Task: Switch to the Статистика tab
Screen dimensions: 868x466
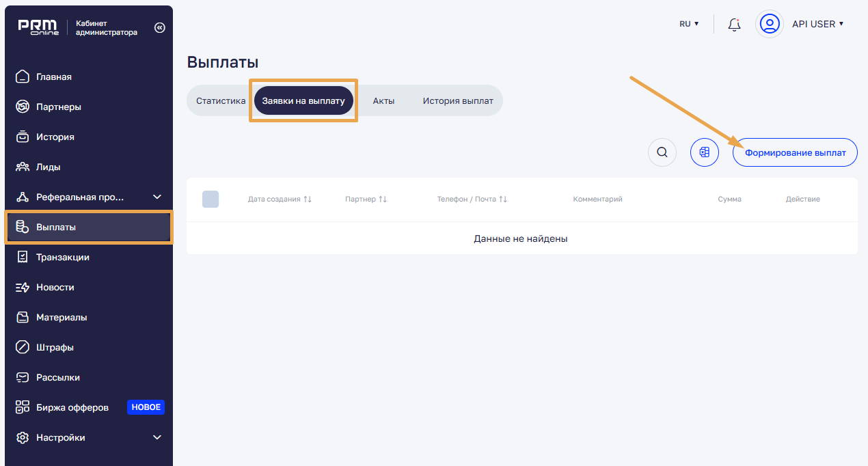Action: coord(221,100)
